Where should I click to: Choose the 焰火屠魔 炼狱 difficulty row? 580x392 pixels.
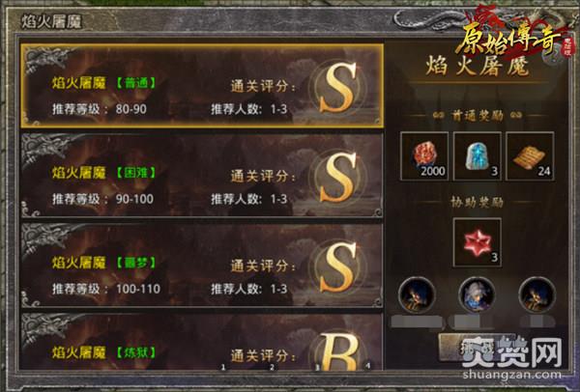point(202,342)
